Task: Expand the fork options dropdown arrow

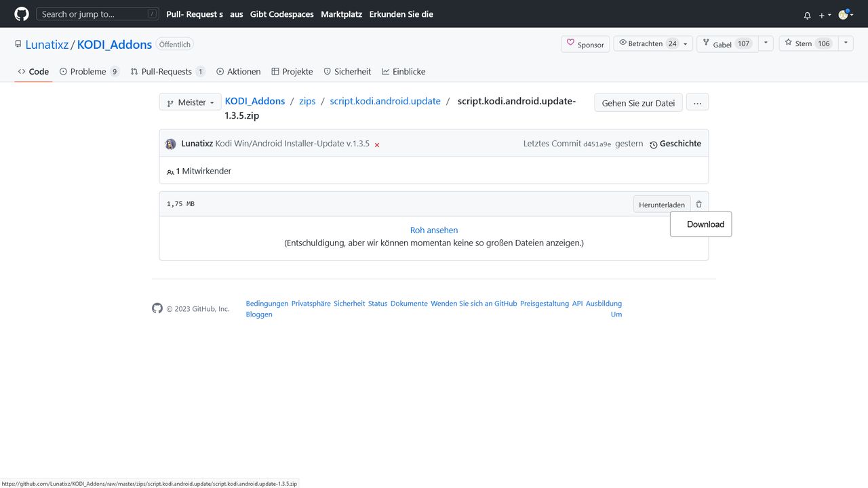Action: (x=766, y=43)
